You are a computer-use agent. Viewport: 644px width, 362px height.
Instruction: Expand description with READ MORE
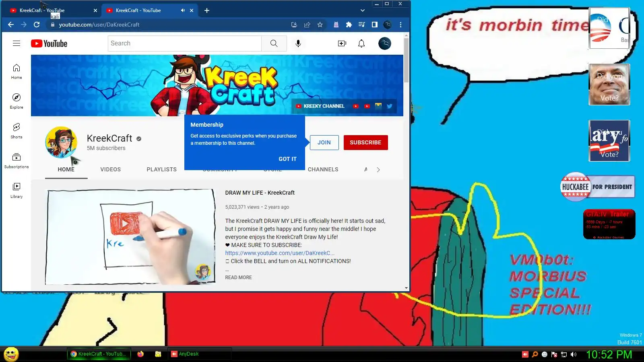238,278
